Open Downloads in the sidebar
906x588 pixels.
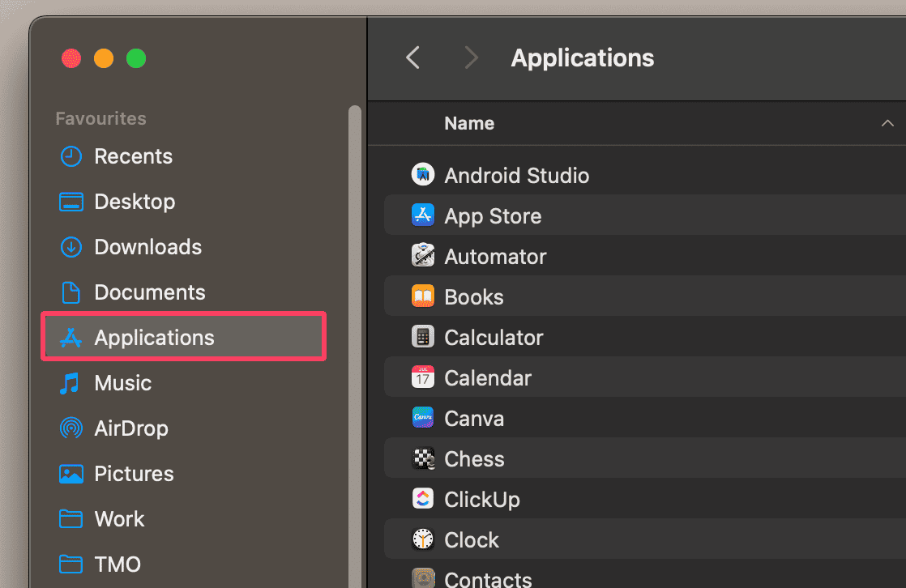pyautogui.click(x=147, y=247)
